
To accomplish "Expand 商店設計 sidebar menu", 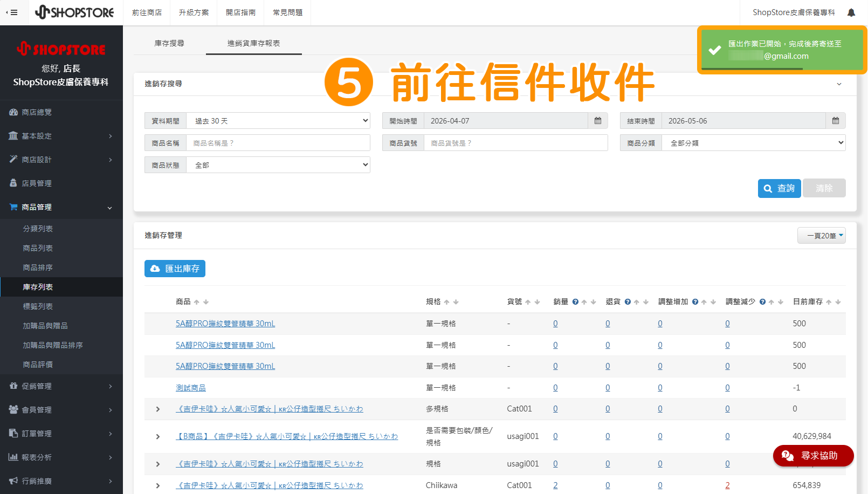I will click(x=61, y=160).
